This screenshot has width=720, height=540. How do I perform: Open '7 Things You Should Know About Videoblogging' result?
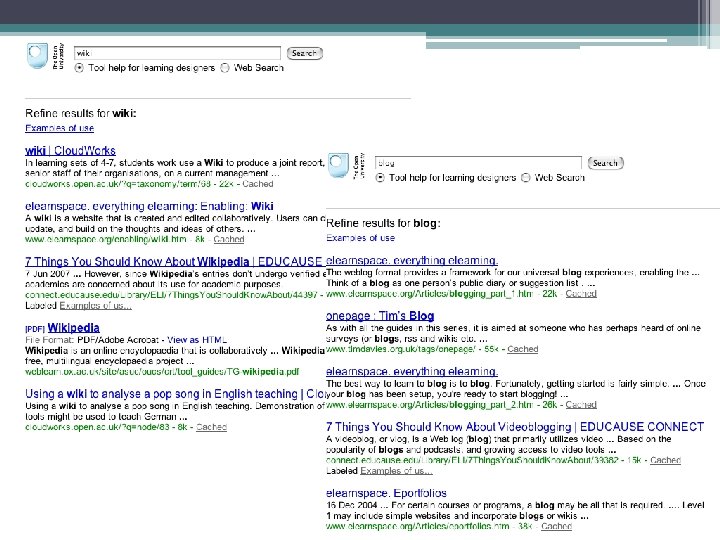(x=515, y=427)
